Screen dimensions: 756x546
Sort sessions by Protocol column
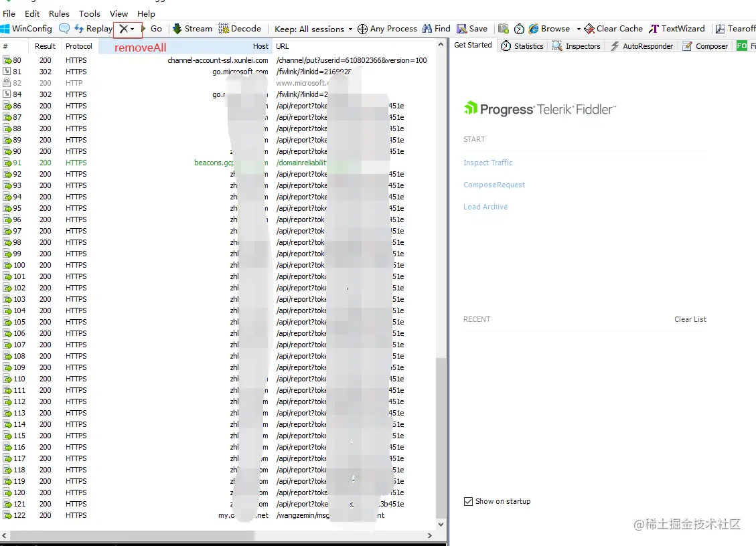point(78,46)
